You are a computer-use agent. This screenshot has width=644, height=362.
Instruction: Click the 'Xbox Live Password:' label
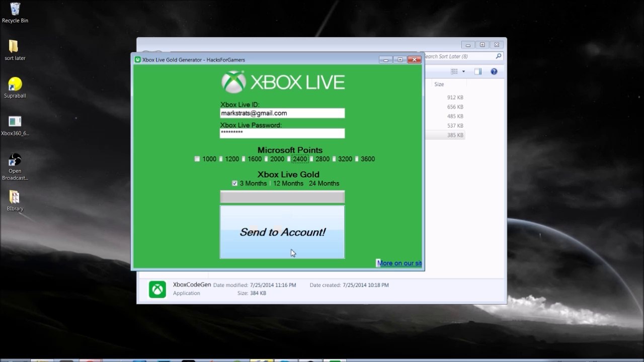coord(251,125)
